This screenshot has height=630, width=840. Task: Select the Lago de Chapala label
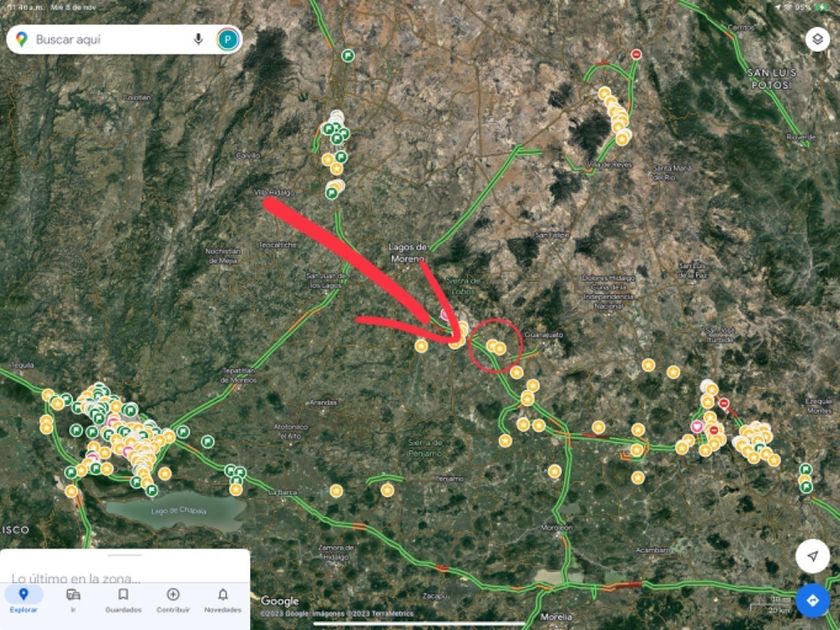(178, 511)
